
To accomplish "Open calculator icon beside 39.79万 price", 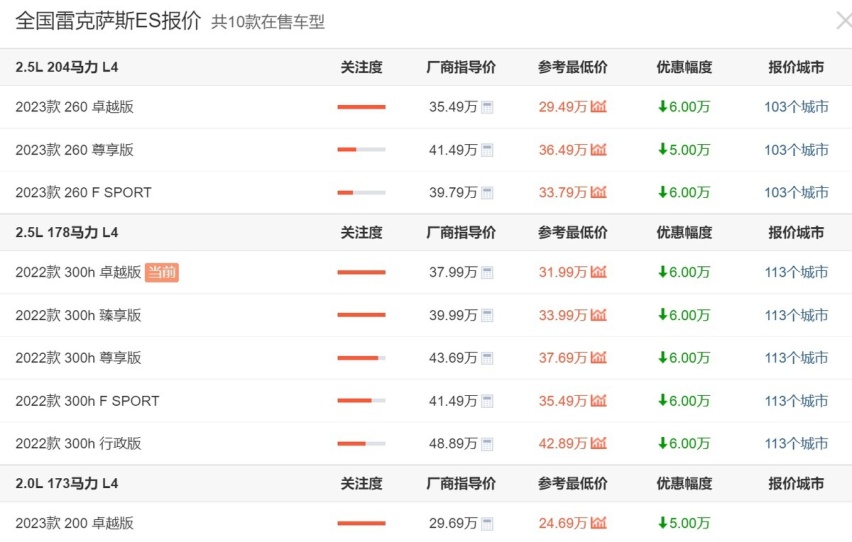I will [487, 192].
